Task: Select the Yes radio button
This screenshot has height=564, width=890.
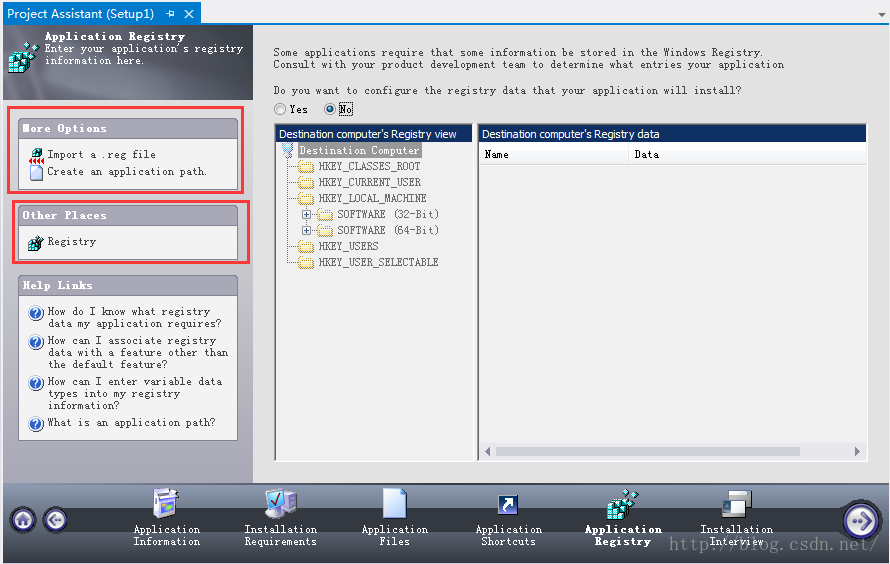Action: coord(280,109)
